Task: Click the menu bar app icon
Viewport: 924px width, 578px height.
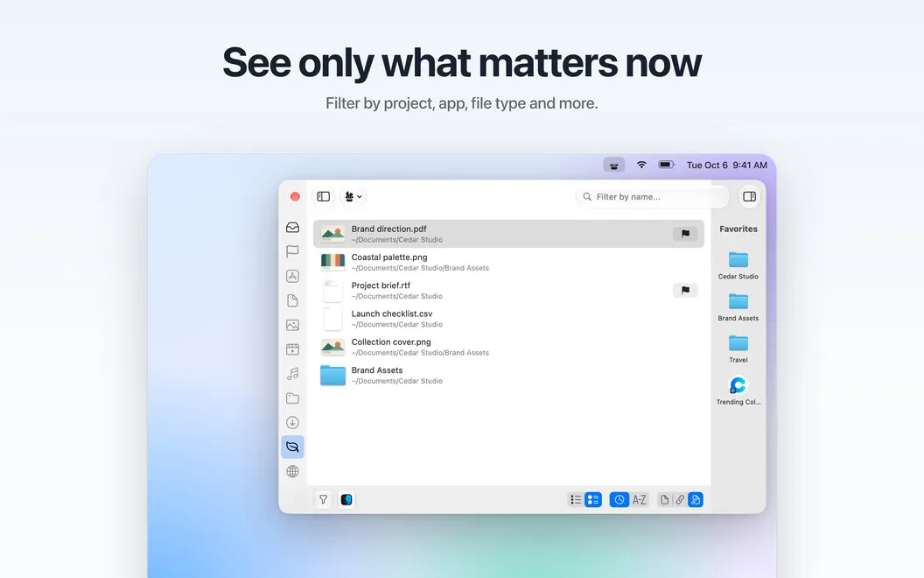Action: tap(614, 166)
